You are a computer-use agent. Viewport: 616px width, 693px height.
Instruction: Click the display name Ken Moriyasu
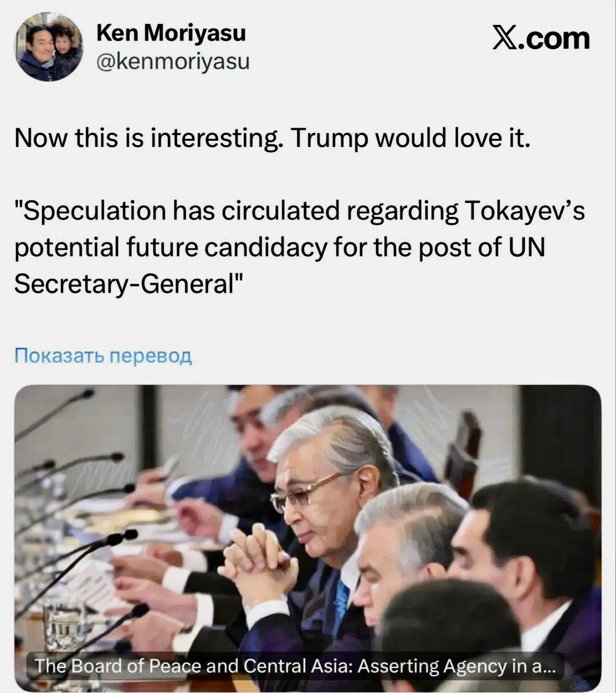click(x=171, y=34)
